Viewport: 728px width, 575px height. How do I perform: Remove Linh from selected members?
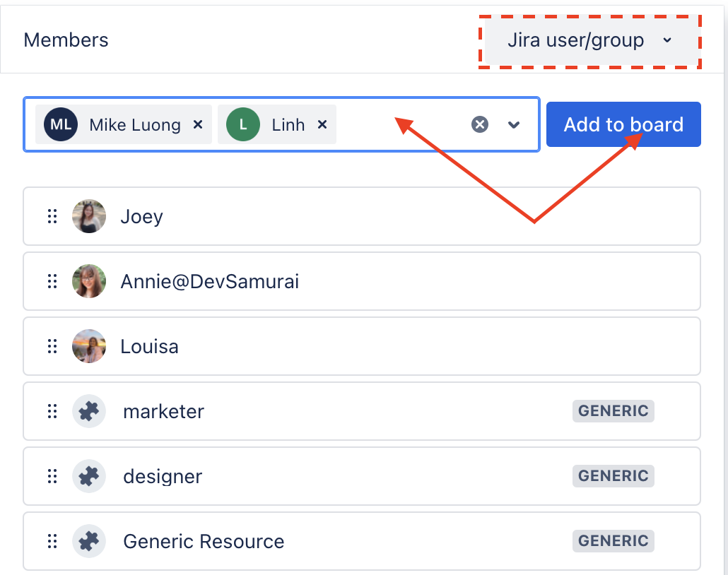322,124
